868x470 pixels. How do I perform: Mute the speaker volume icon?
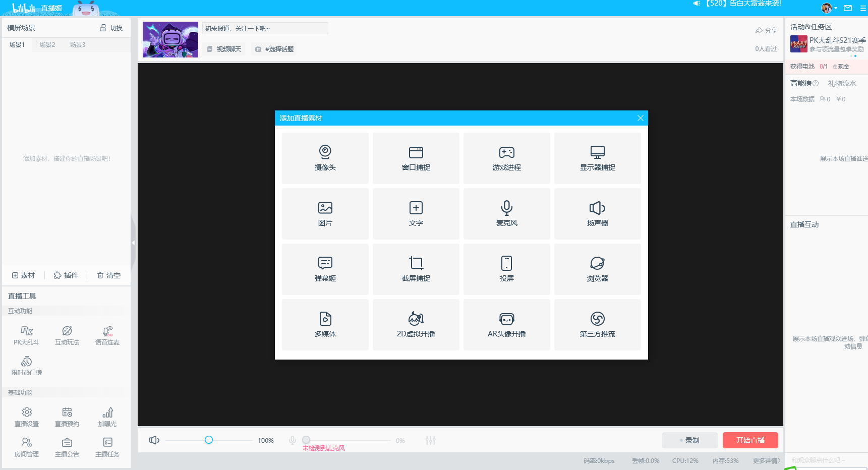(154, 440)
